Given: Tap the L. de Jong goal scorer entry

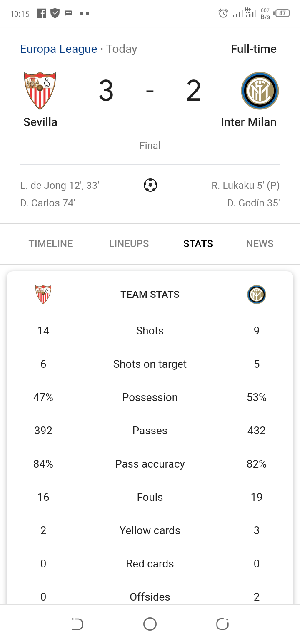Looking at the screenshot, I should [x=60, y=186].
